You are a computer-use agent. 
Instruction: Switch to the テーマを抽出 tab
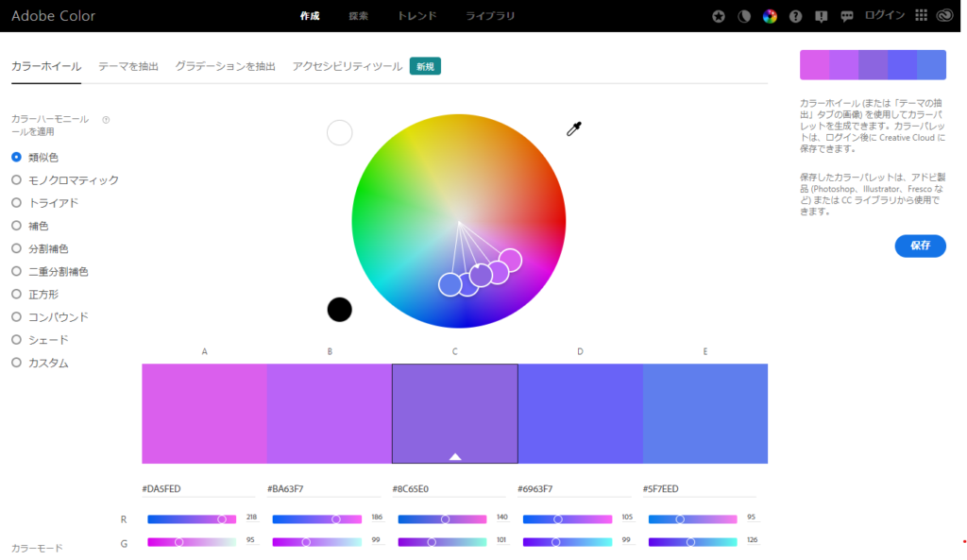click(128, 66)
